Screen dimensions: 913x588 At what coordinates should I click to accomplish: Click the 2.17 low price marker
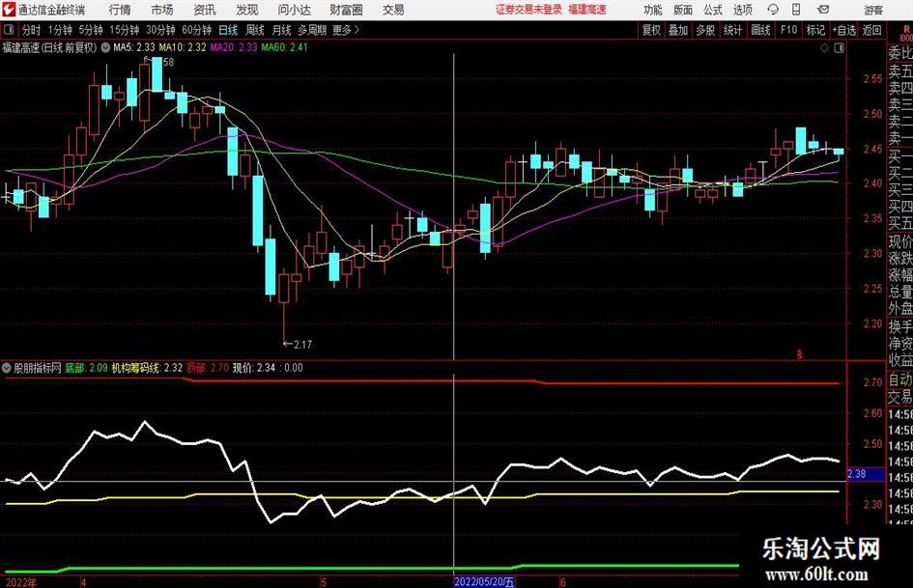(x=298, y=344)
